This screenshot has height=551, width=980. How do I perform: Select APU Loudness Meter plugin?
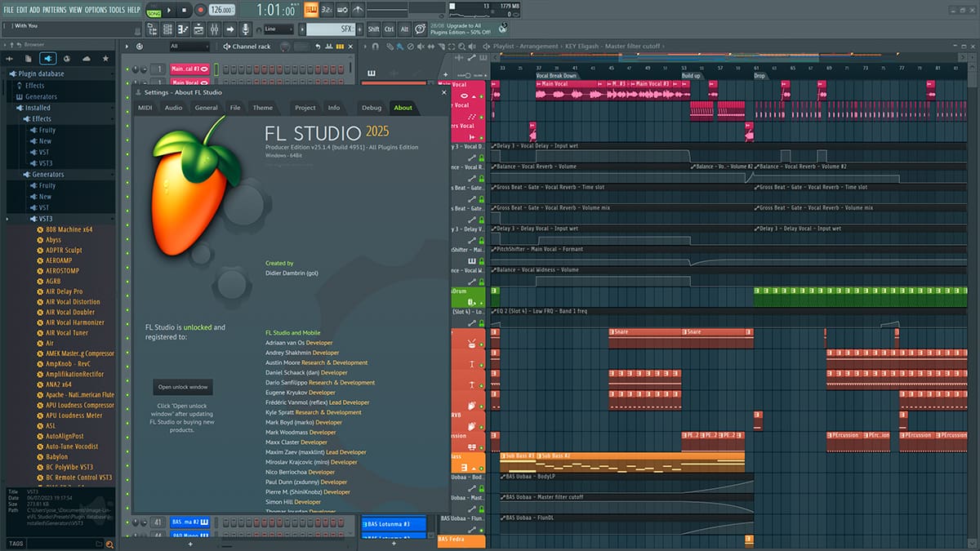coord(74,415)
